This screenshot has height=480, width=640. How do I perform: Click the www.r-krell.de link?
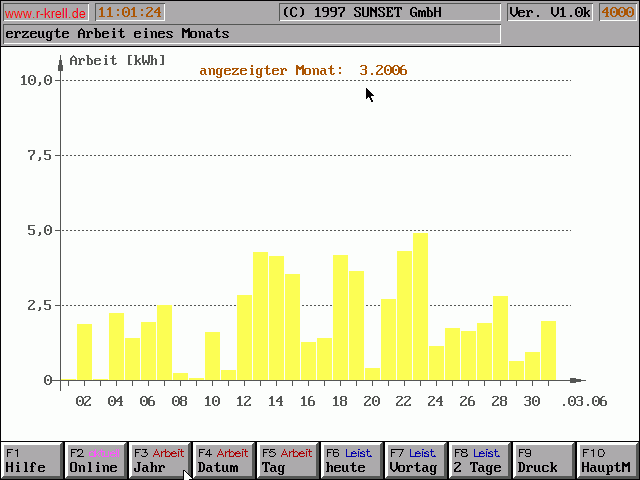[45, 13]
